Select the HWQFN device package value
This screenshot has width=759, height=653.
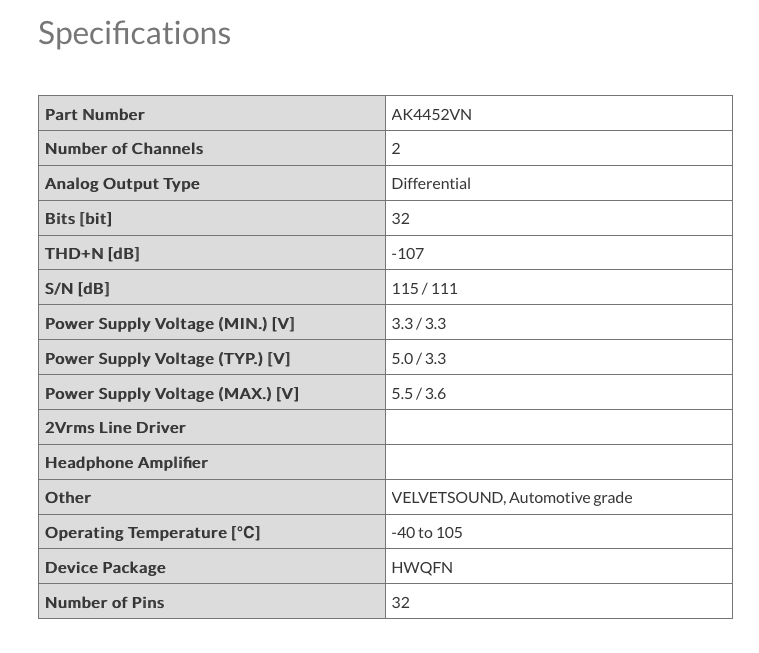422,567
